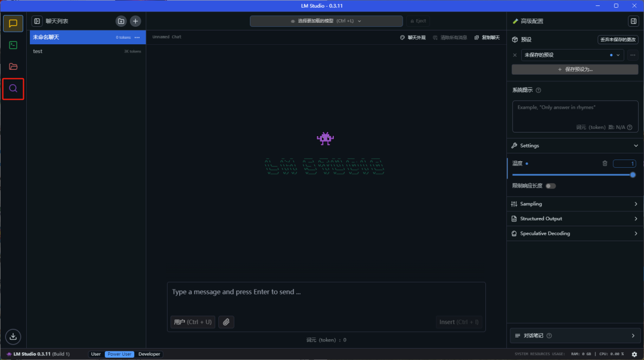This screenshot has width=644, height=360.
Task: Switch role with 用户 (Ctrl + U)
Action: click(x=193, y=322)
